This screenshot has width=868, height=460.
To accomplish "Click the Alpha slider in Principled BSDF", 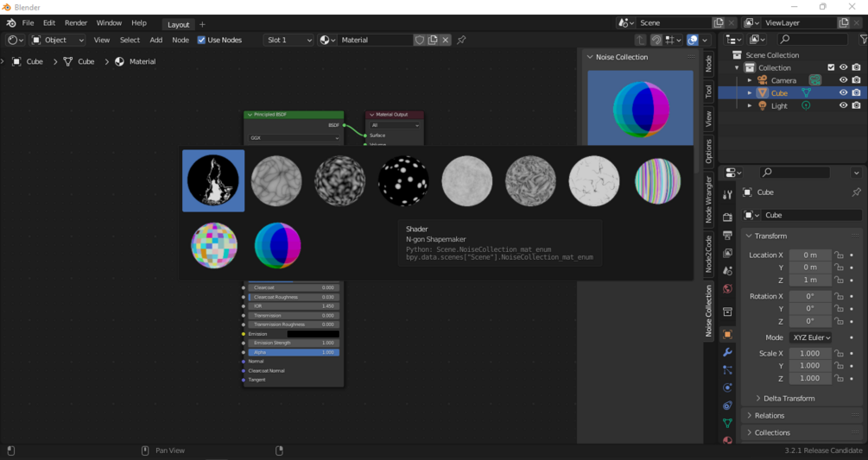I will (294, 352).
